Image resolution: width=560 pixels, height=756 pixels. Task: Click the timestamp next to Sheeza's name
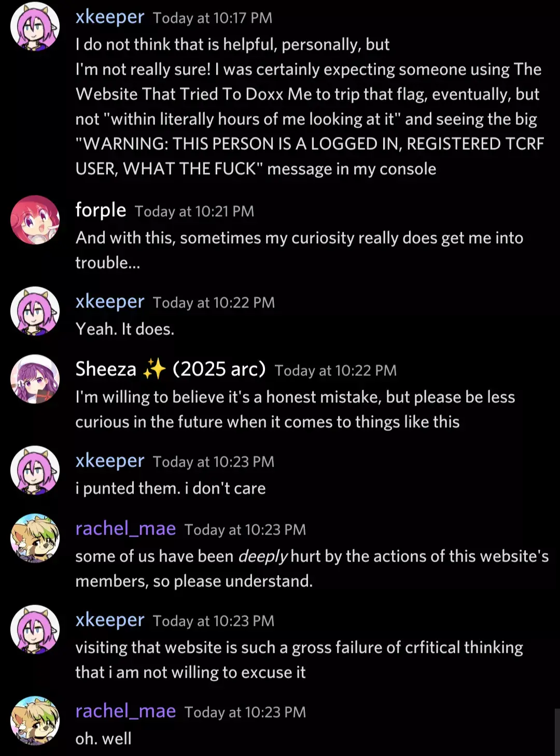335,371
